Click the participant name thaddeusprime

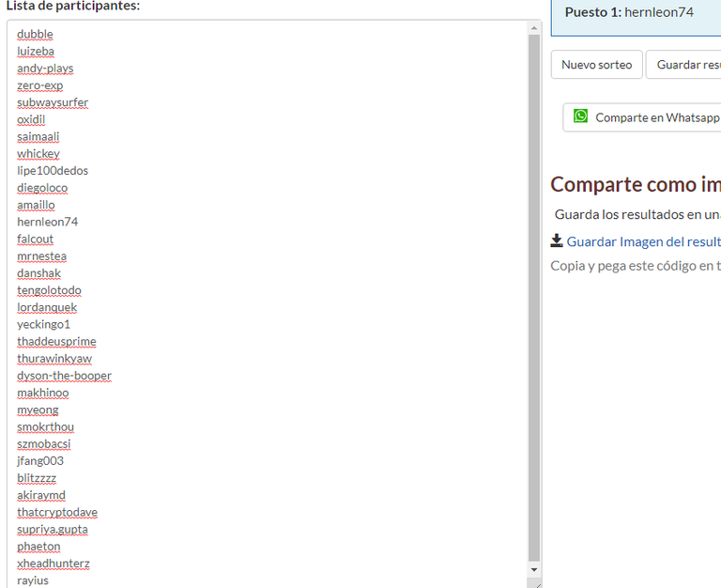56,341
